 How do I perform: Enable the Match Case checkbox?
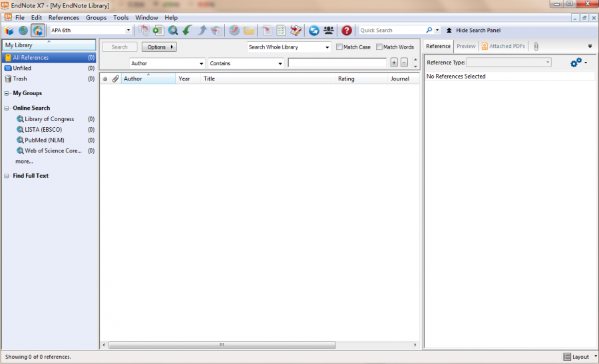point(339,47)
